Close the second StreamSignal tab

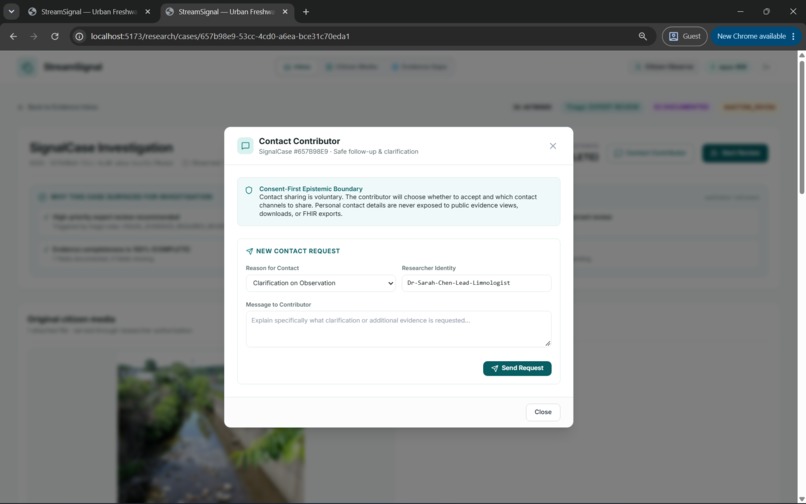click(x=285, y=12)
